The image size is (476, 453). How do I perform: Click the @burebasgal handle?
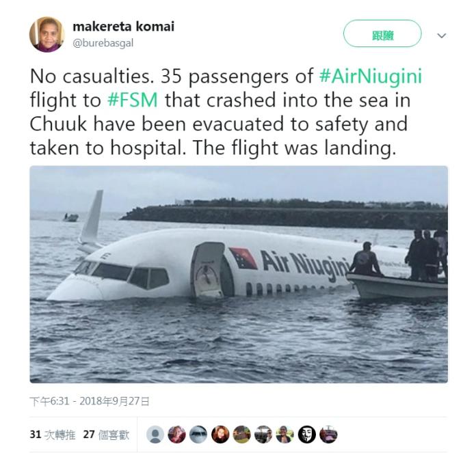coord(103,42)
